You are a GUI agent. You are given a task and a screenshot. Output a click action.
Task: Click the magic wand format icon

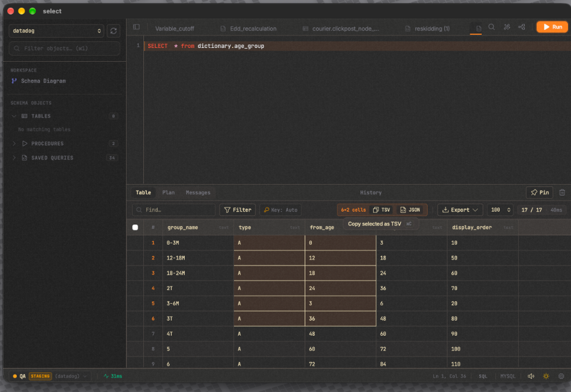pos(507,27)
